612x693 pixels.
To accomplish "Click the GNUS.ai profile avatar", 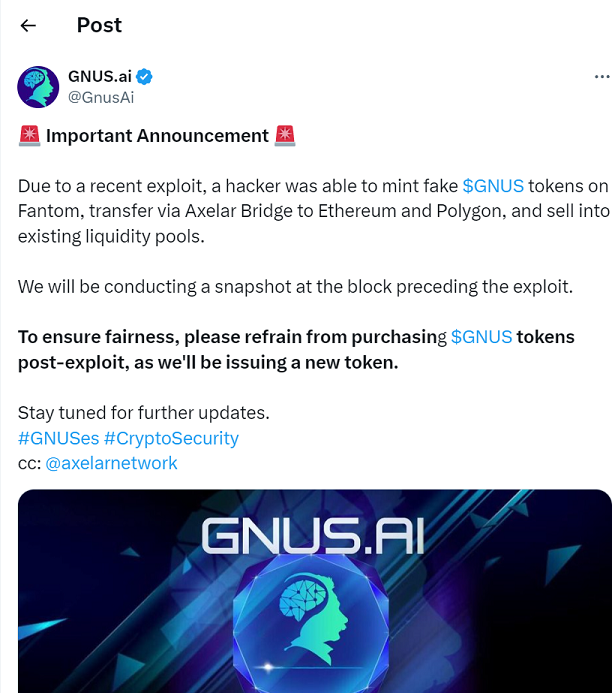I will click(x=38, y=87).
